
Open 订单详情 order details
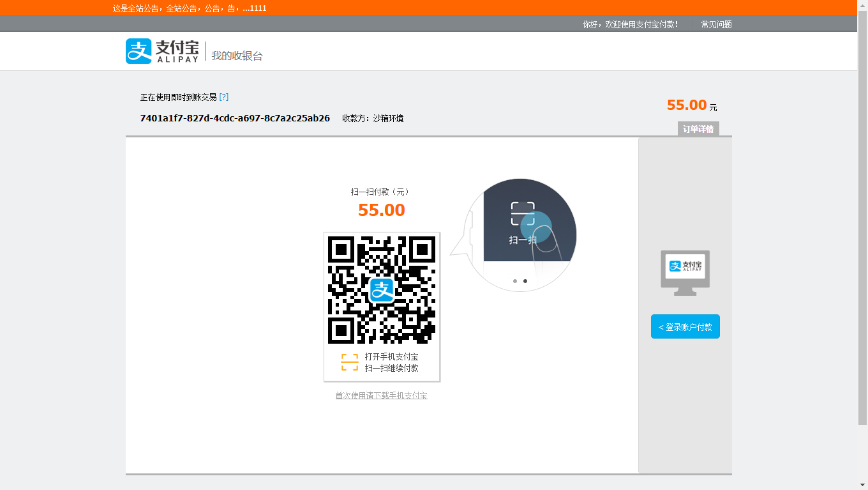coord(698,129)
